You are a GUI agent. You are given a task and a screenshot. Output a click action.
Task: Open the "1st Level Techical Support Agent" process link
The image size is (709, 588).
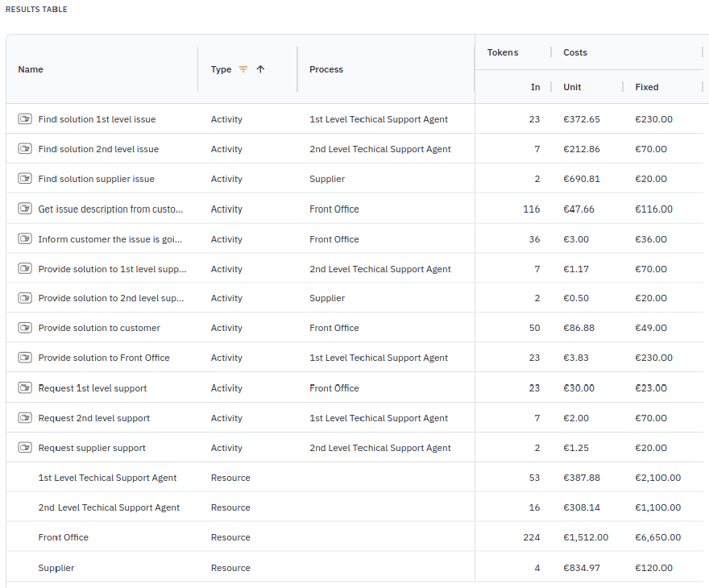(x=379, y=119)
